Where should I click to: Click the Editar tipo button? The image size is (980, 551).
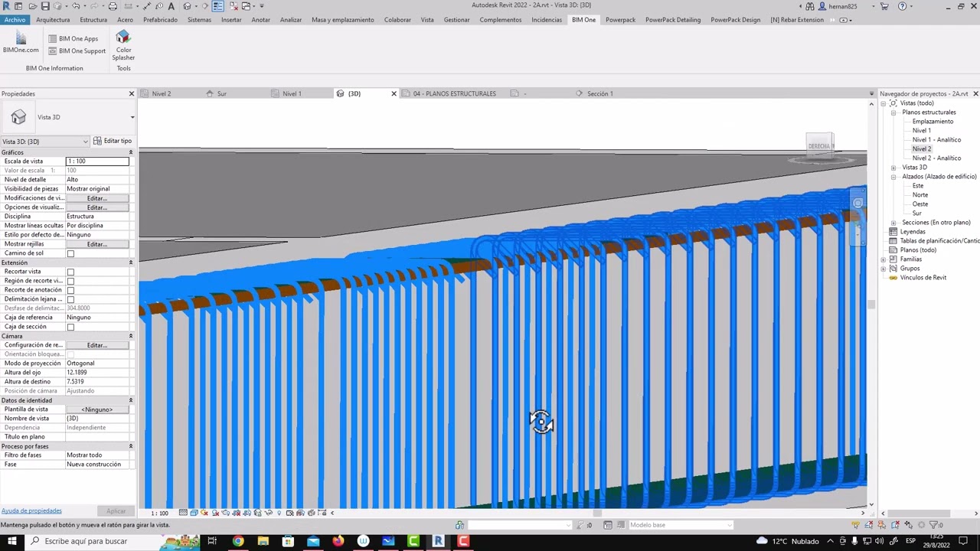point(113,141)
